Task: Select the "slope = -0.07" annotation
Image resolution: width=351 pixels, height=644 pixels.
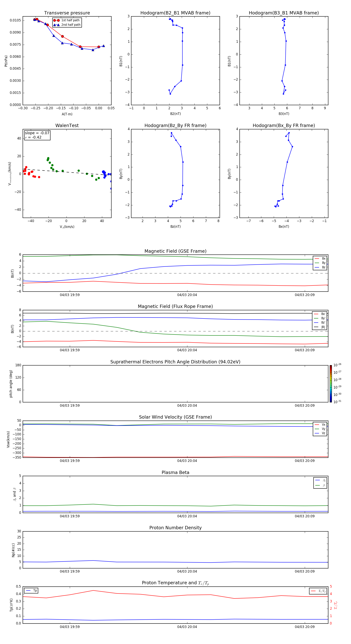Action: pos(37,133)
